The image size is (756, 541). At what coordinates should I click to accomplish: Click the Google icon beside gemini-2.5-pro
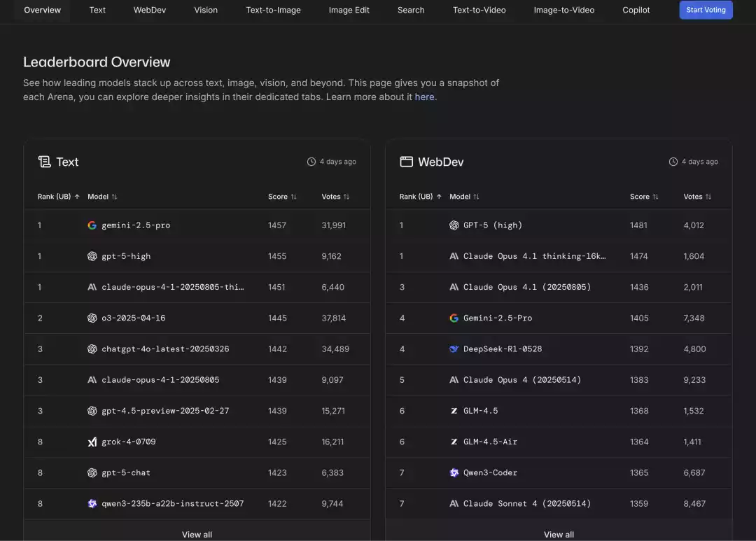pyautogui.click(x=92, y=225)
